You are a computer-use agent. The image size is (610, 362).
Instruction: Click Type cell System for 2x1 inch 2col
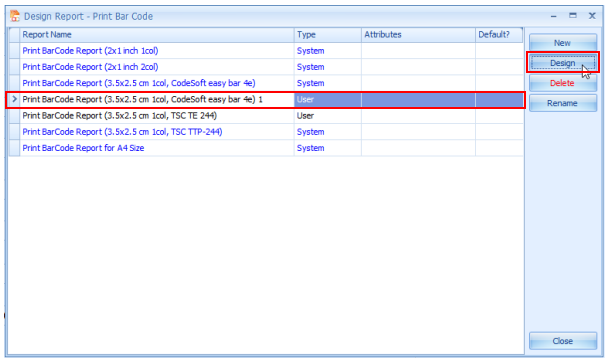328,67
